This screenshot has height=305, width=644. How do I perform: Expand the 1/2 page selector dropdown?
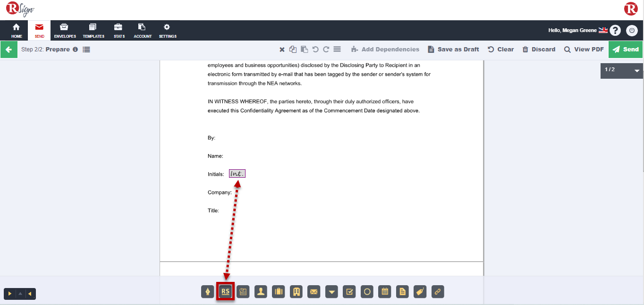(x=636, y=71)
